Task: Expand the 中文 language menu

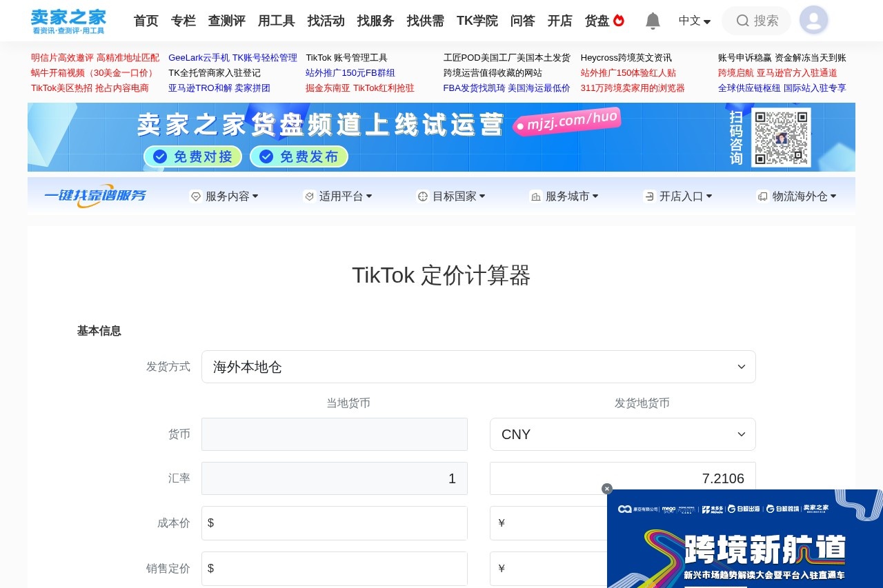Action: 694,21
